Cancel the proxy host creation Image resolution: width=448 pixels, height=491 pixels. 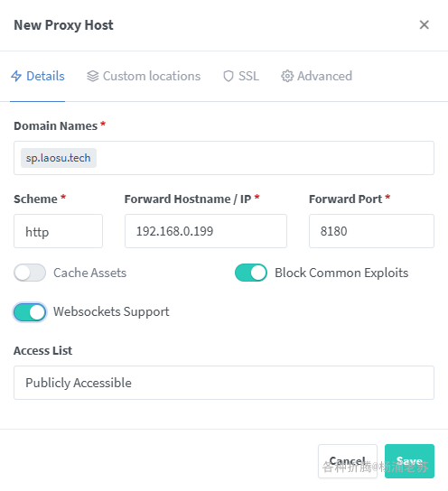tap(348, 461)
